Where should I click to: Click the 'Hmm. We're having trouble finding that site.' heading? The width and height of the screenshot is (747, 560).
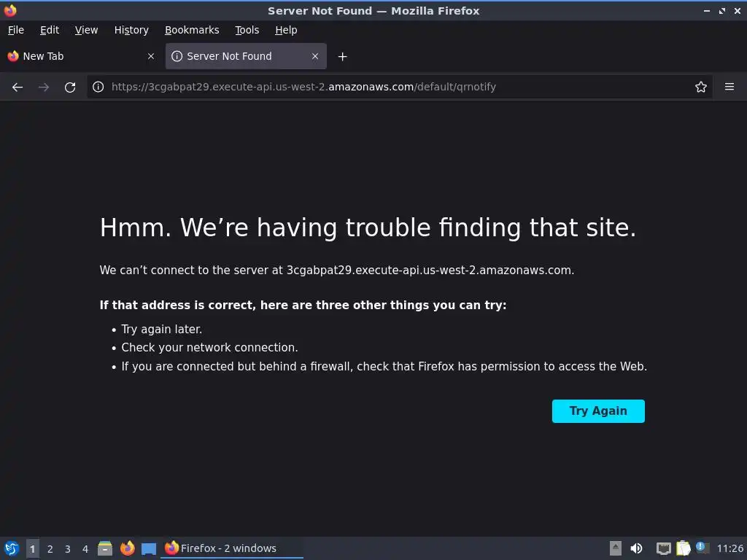click(x=368, y=227)
